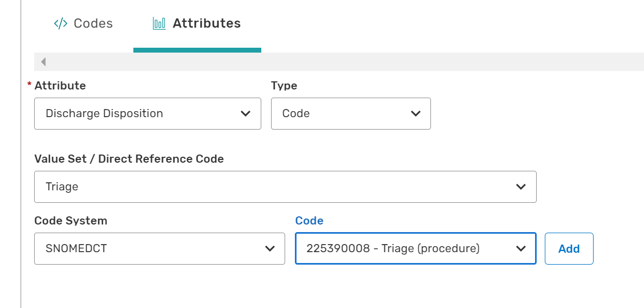This screenshot has width=644, height=308.
Task: Click the Code System label text
Action: point(70,221)
